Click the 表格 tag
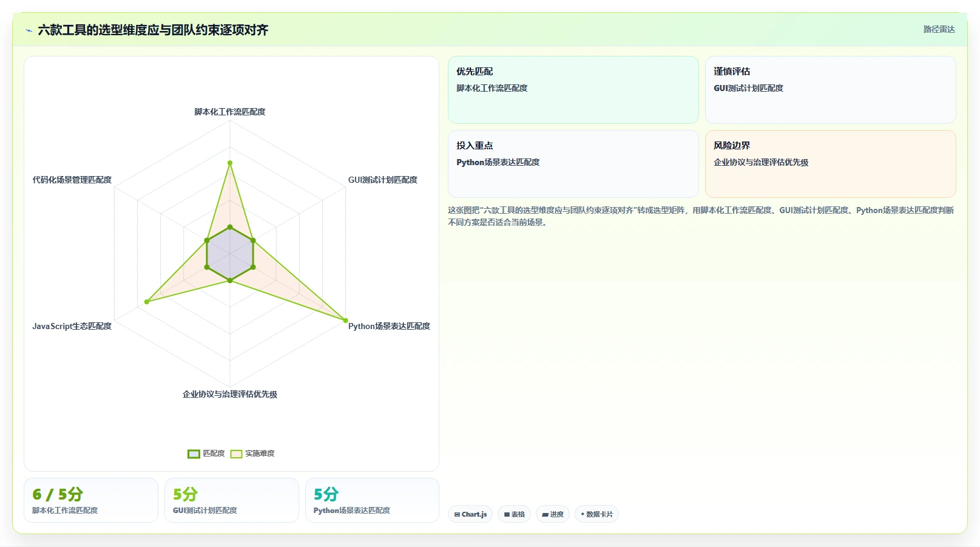The image size is (980, 547). click(514, 514)
